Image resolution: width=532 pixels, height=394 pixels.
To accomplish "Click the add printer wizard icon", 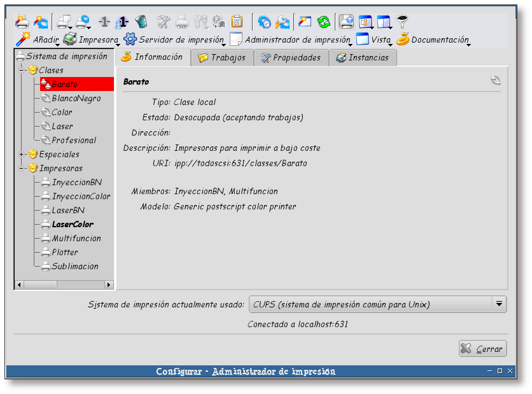I will pyautogui.click(x=21, y=22).
